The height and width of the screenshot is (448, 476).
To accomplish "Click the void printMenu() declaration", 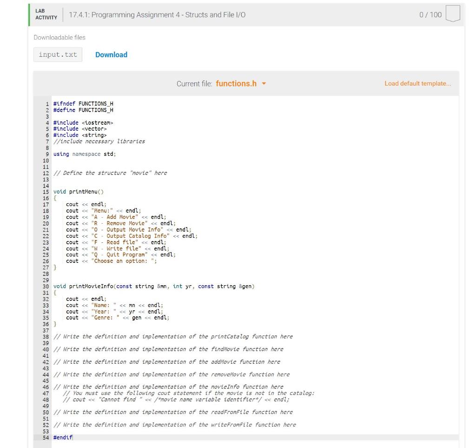I will (79, 192).
